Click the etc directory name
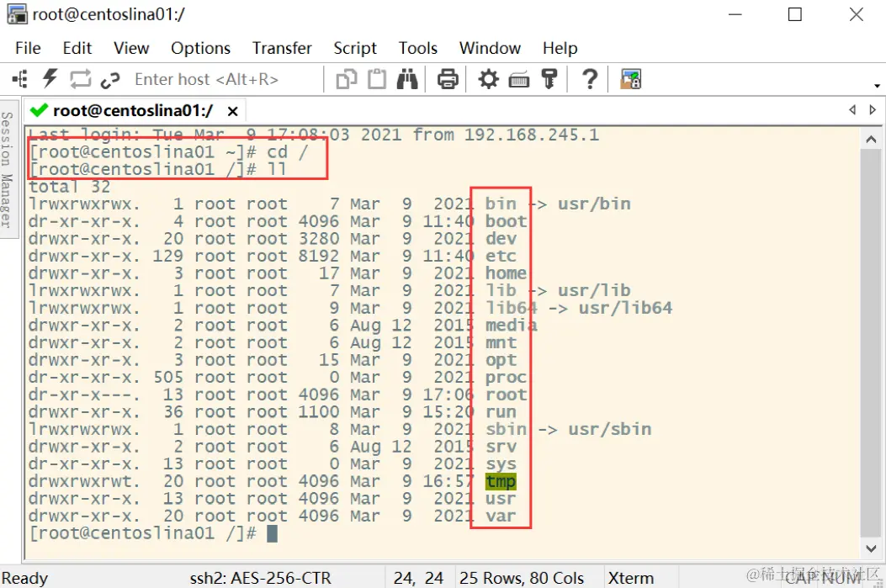Viewport: 886px width, 588px height. (501, 256)
